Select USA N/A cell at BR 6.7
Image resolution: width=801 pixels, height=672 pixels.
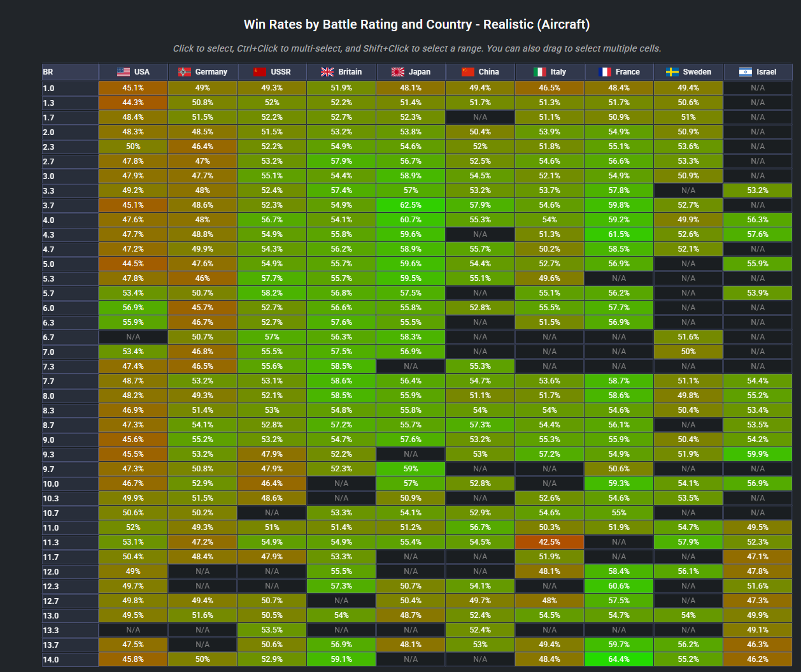point(133,337)
